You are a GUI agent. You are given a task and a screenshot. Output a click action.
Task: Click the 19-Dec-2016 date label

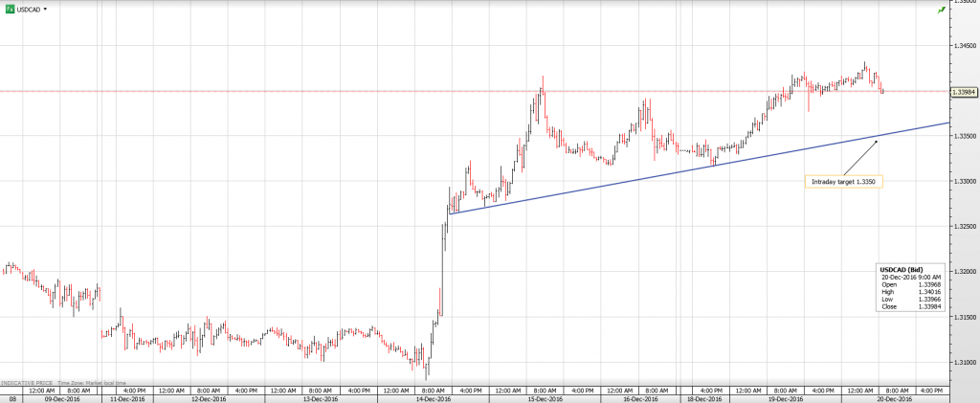(x=786, y=398)
